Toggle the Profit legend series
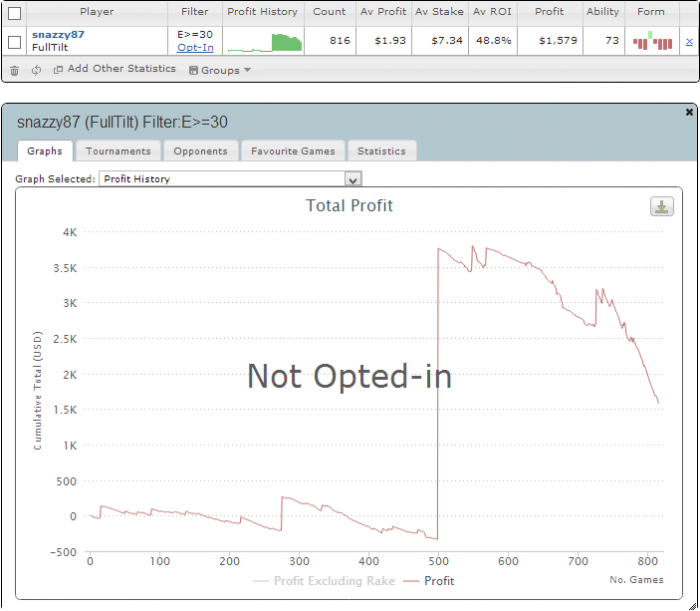 coord(429,581)
